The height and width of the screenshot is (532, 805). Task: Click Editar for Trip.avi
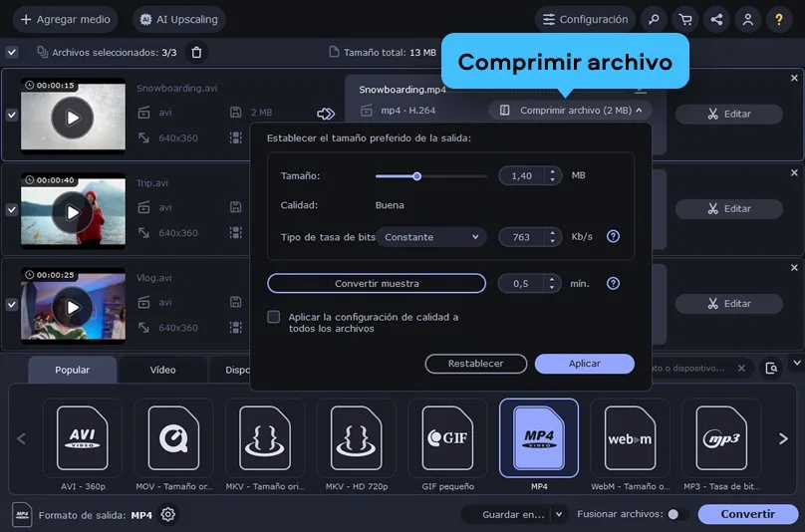[x=729, y=209]
